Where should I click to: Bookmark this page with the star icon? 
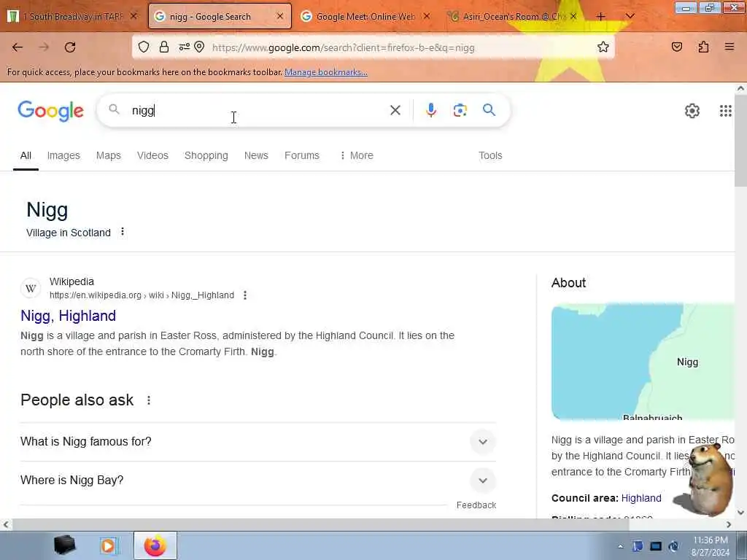[x=603, y=47]
